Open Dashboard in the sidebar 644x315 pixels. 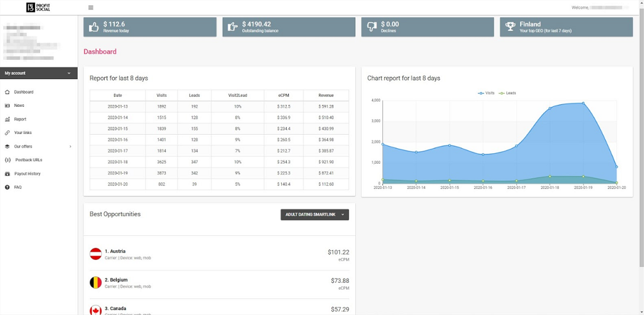24,92
